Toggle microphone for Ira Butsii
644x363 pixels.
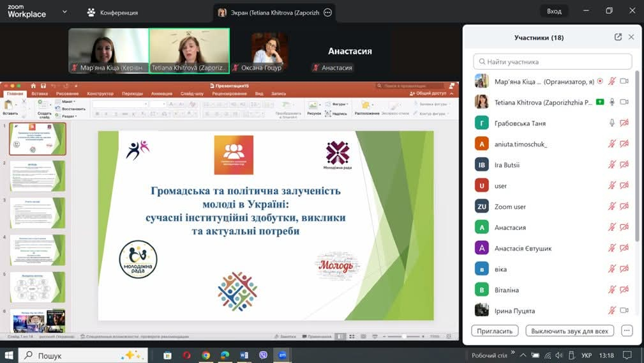[611, 165]
